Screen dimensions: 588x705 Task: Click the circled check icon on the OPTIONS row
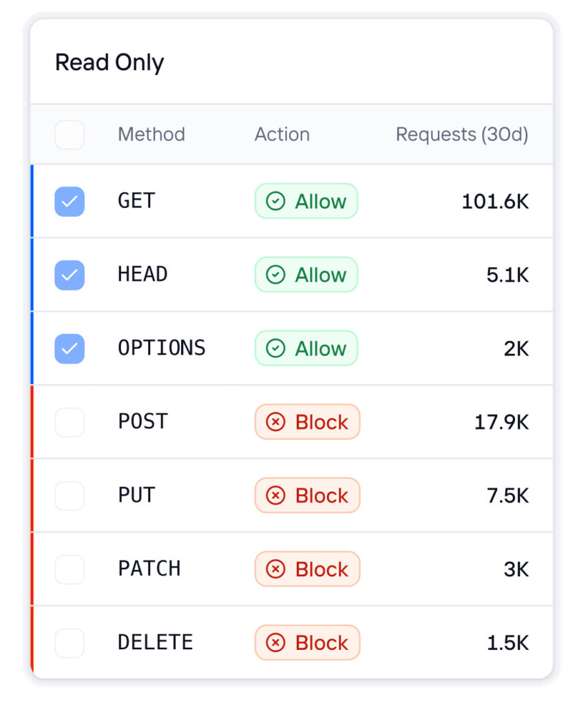(275, 348)
